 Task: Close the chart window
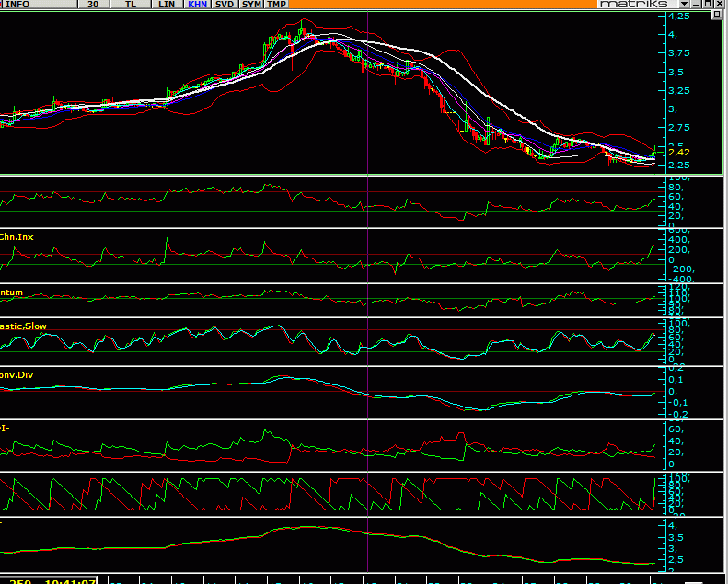coord(718,4)
